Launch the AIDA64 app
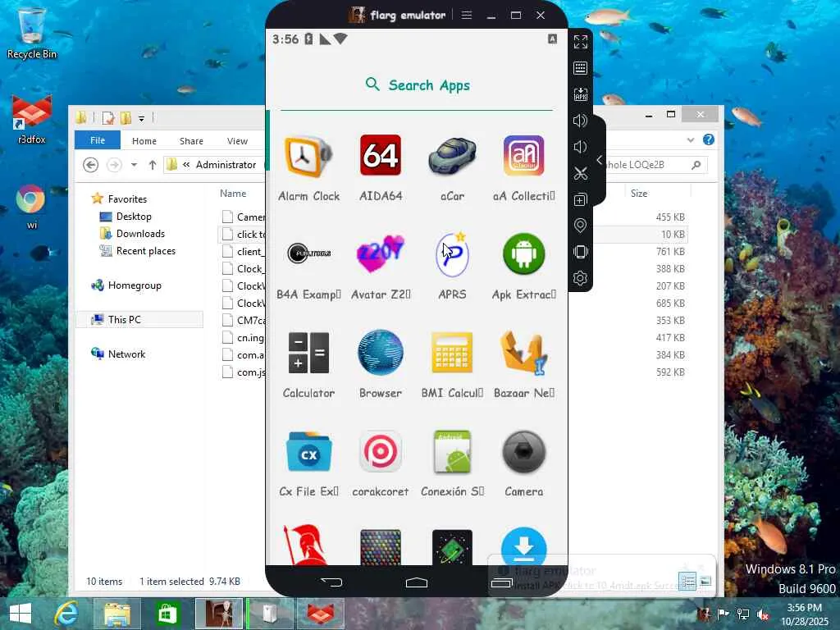 (381, 155)
